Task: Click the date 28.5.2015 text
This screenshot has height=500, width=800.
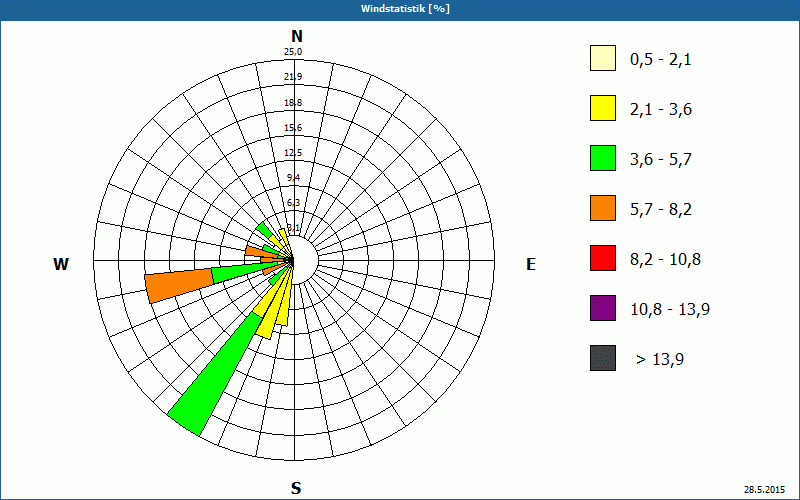Action: coord(764,489)
